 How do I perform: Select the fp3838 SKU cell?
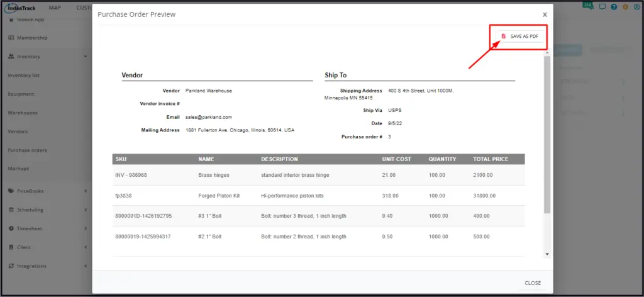coord(123,196)
